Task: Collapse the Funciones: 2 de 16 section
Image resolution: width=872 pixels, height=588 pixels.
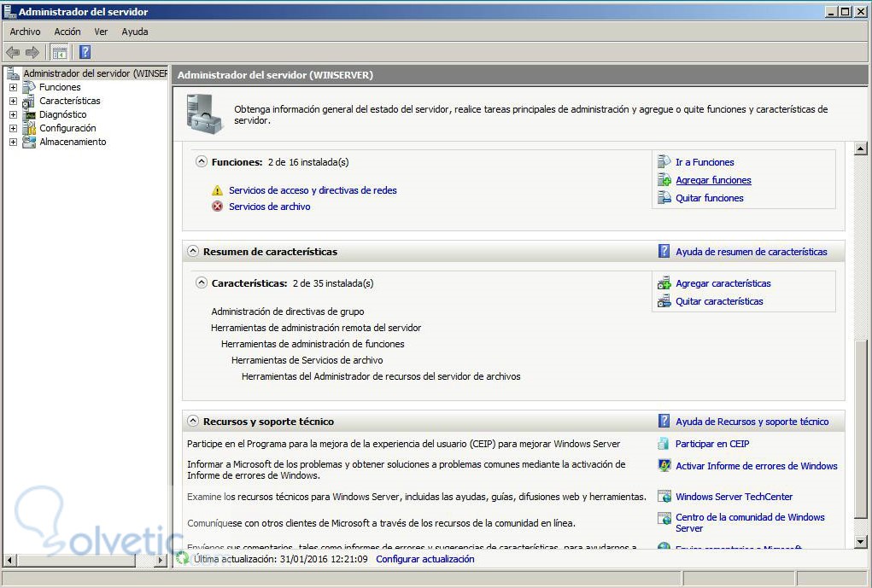Action: coord(202,162)
